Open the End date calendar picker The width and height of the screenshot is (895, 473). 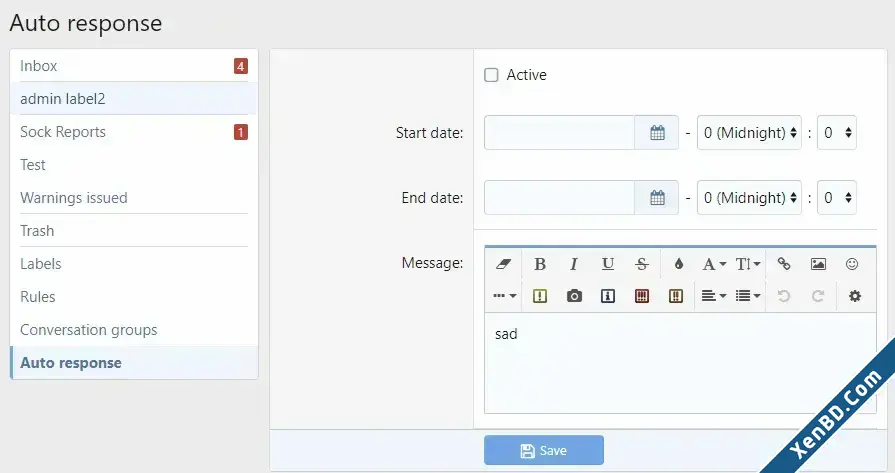(657, 198)
